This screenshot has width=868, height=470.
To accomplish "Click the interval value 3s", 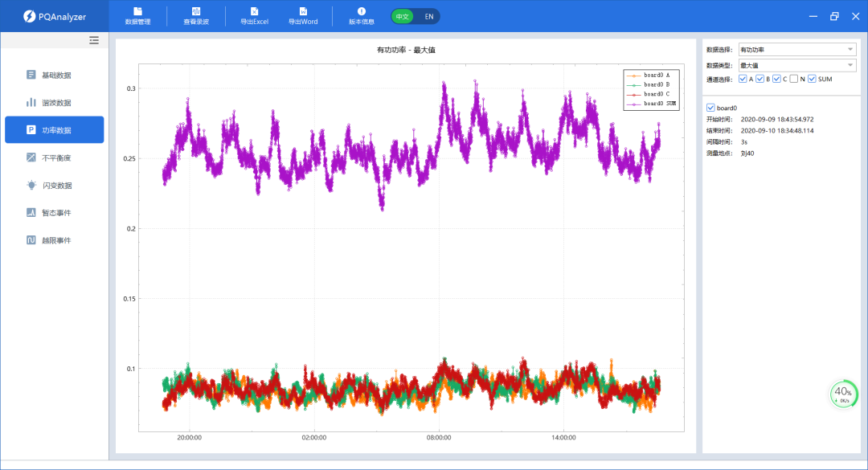I will (x=744, y=142).
